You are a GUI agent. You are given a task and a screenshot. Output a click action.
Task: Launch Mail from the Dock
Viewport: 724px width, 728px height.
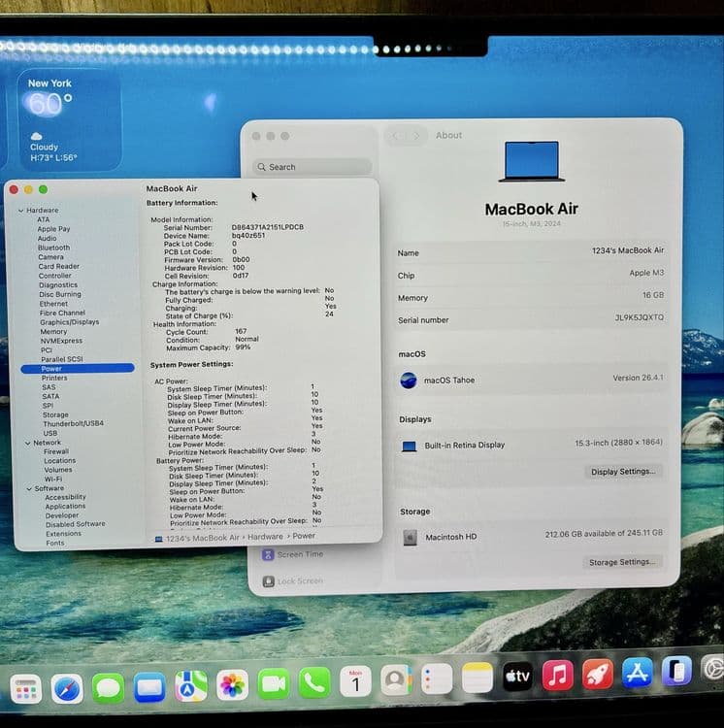point(149,686)
